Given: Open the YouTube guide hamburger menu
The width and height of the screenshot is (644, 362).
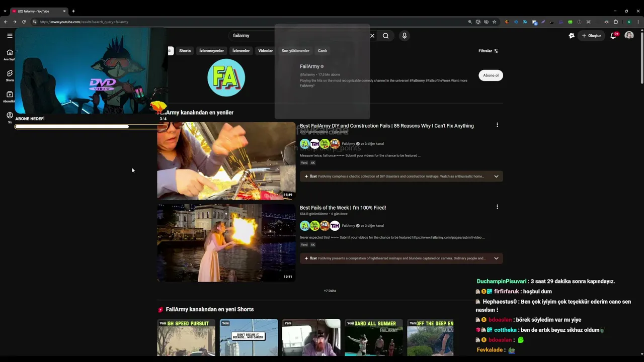Looking at the screenshot, I should [10, 36].
